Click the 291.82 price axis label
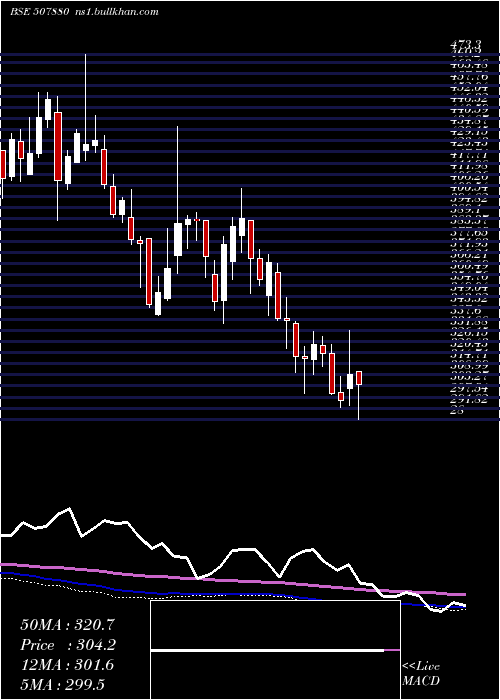The width and height of the screenshot is (500, 700). (x=471, y=400)
